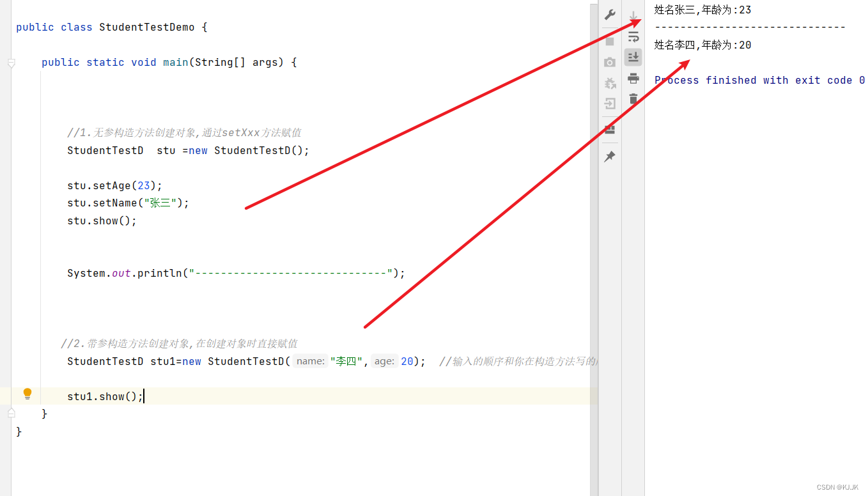Screen dimensions: 868x496
Task: Click fold end marker beside closing brace
Action: pyautogui.click(x=11, y=414)
